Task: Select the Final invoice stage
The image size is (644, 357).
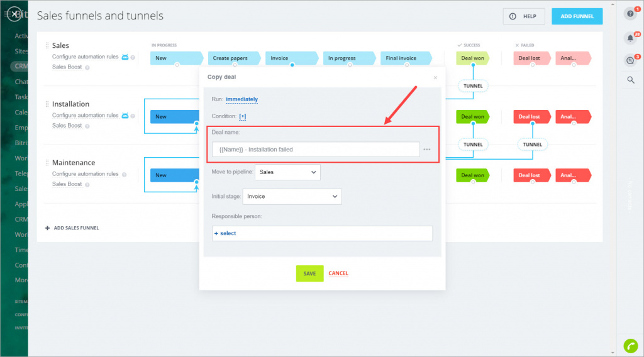Action: tap(406, 58)
